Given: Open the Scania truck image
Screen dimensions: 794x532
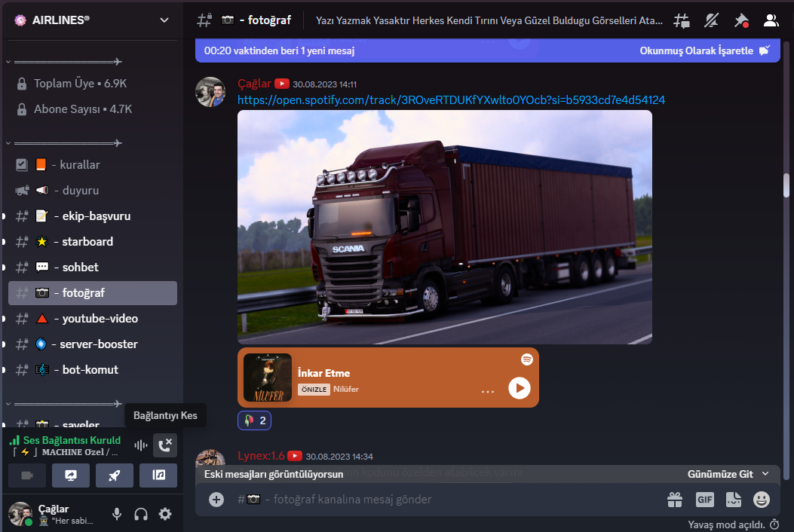Looking at the screenshot, I should coord(445,228).
